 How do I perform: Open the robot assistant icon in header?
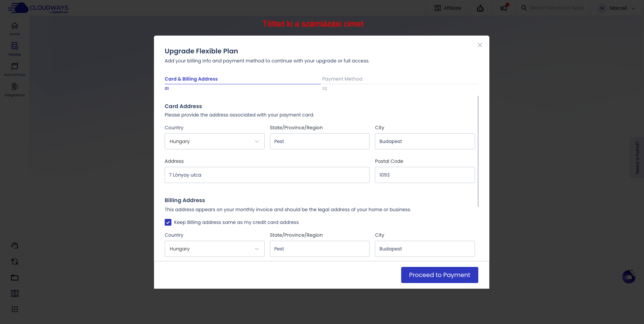(x=480, y=8)
